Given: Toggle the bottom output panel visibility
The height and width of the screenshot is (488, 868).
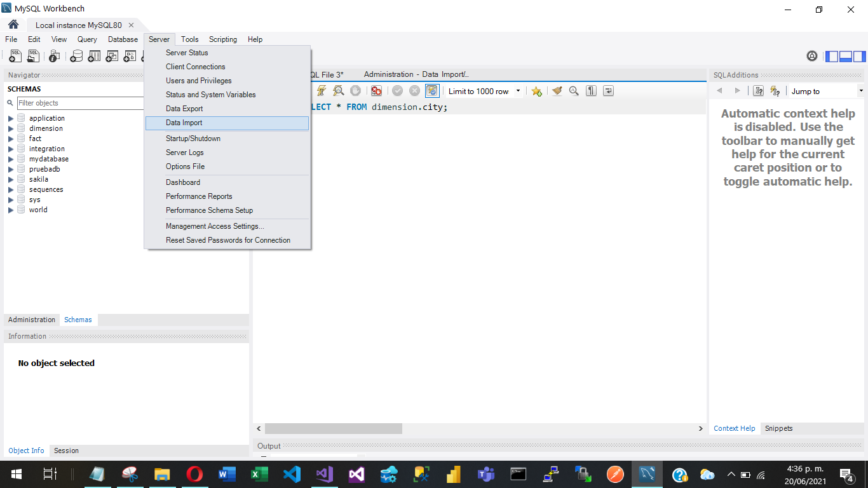Looking at the screenshot, I should pyautogui.click(x=846, y=56).
